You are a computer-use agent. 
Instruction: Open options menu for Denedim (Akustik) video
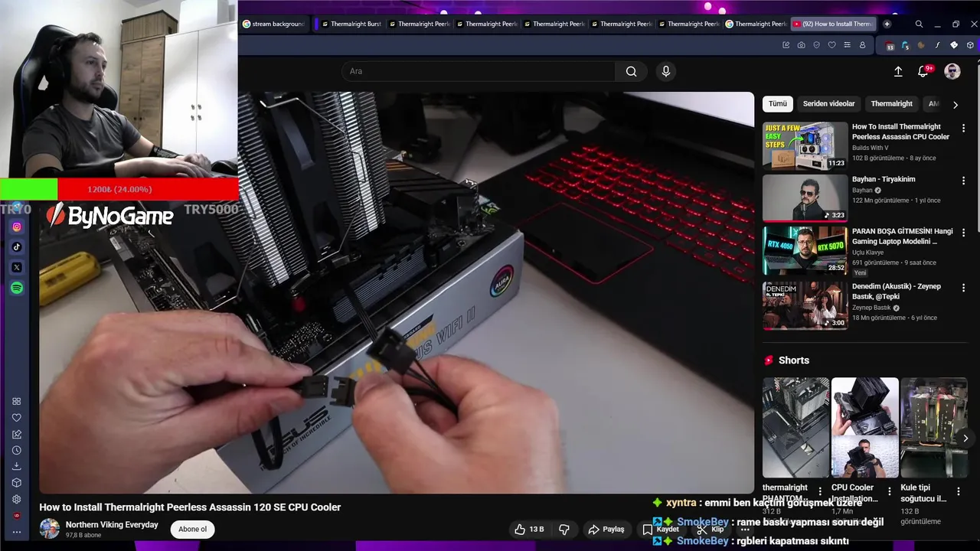pyautogui.click(x=963, y=289)
